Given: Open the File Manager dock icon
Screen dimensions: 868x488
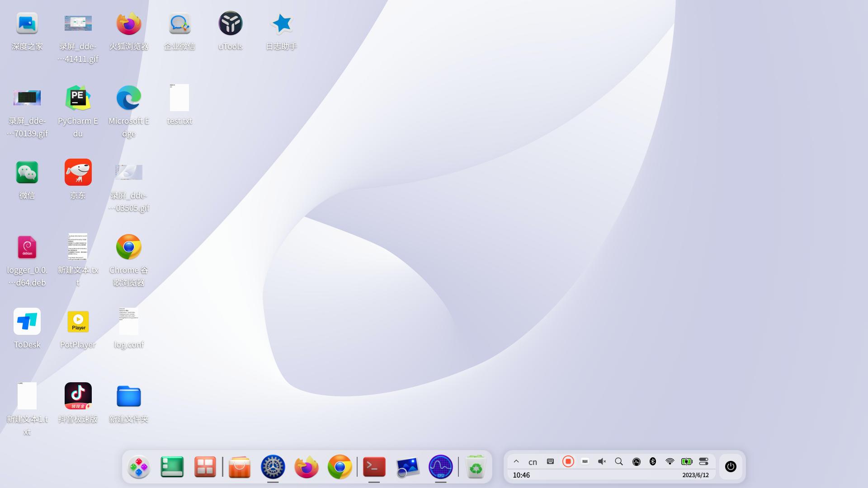Looking at the screenshot, I should click(172, 466).
